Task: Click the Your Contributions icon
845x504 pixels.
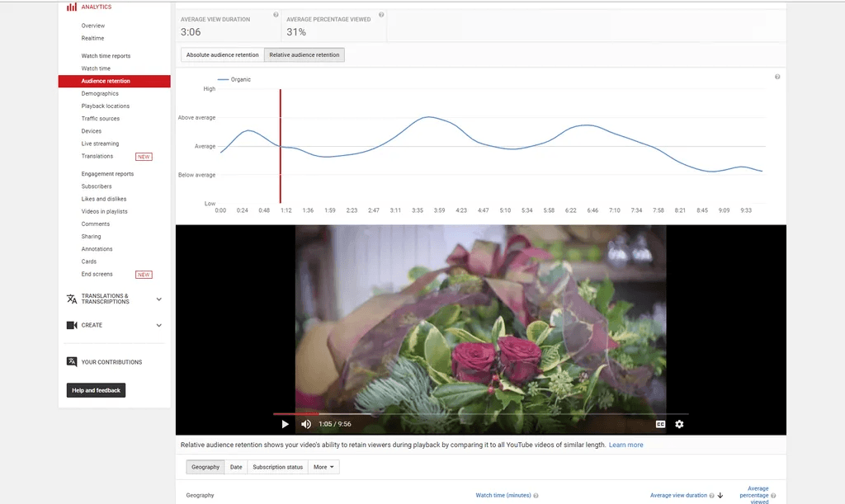Action: click(72, 362)
